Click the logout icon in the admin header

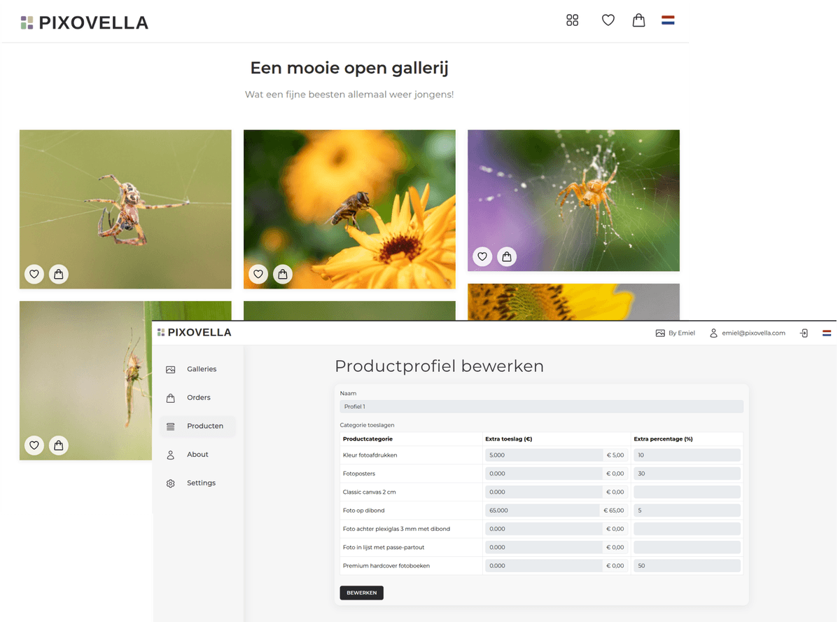click(x=804, y=333)
